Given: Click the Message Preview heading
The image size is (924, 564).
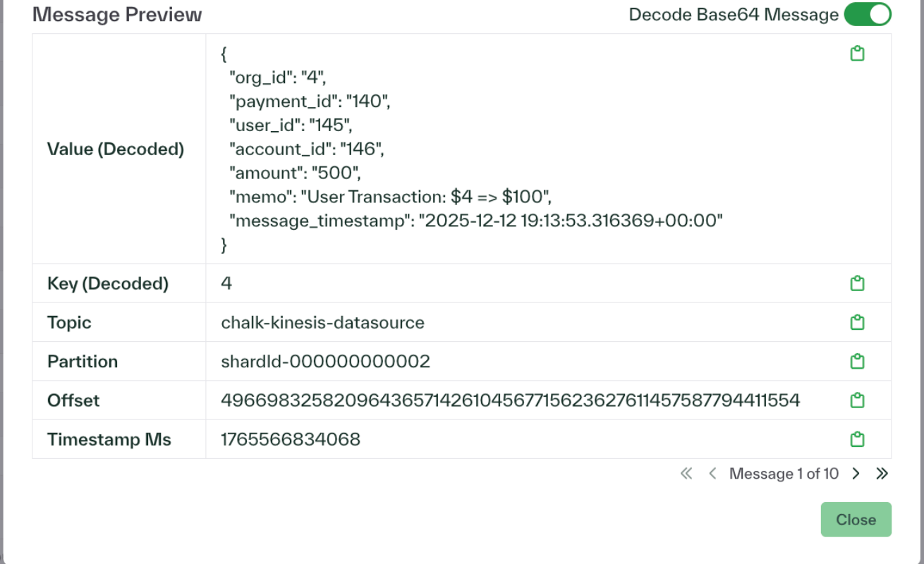Looking at the screenshot, I should click(x=117, y=15).
